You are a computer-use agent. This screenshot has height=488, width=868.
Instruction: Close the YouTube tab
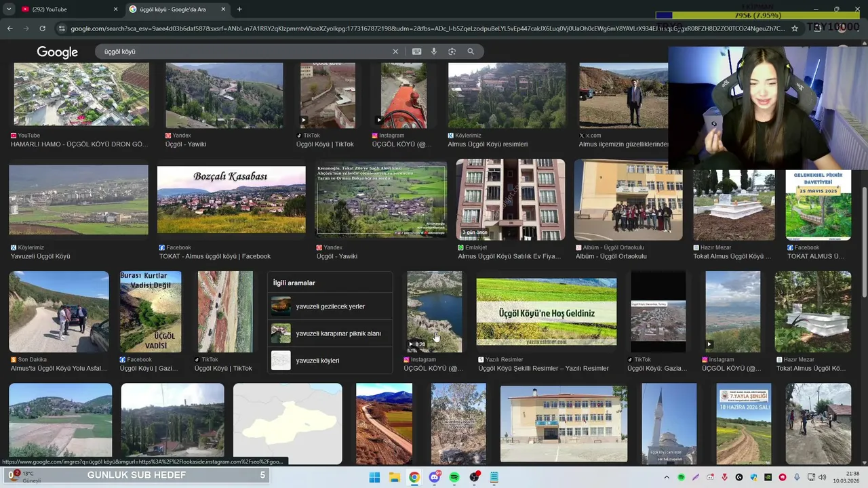tap(115, 9)
